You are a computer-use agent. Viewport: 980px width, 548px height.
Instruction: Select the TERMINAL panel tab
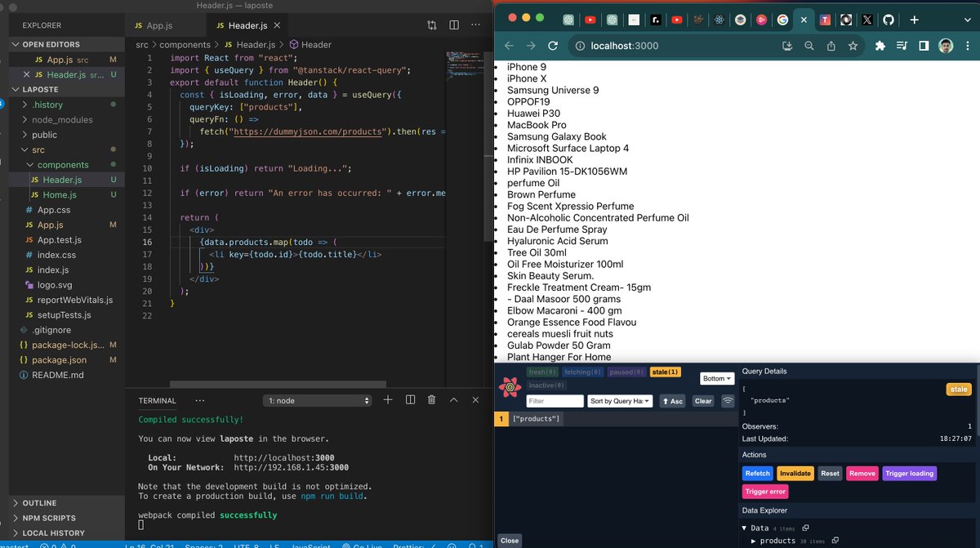tap(158, 401)
